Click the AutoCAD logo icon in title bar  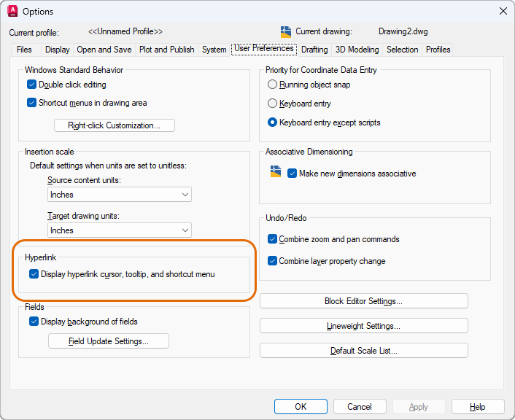click(x=12, y=11)
